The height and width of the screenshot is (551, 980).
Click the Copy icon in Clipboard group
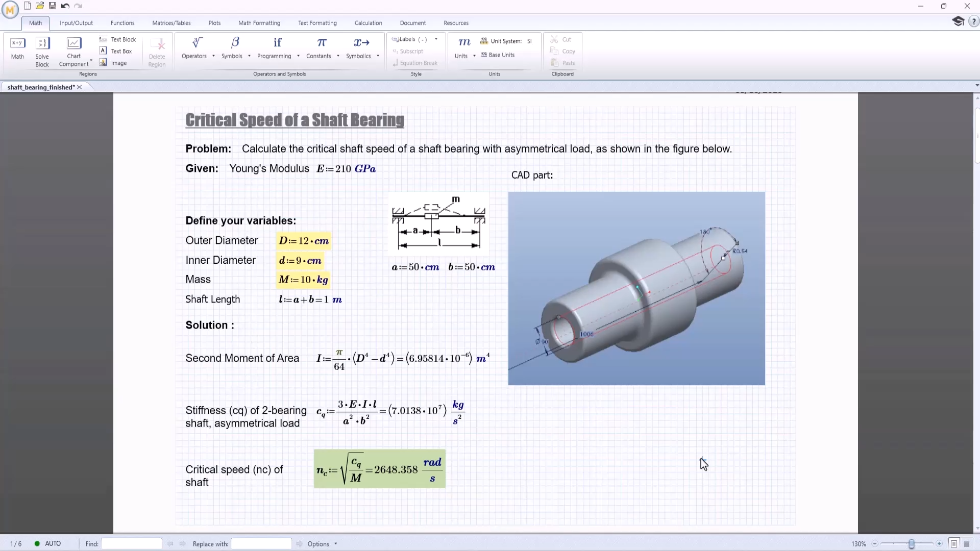tap(554, 51)
